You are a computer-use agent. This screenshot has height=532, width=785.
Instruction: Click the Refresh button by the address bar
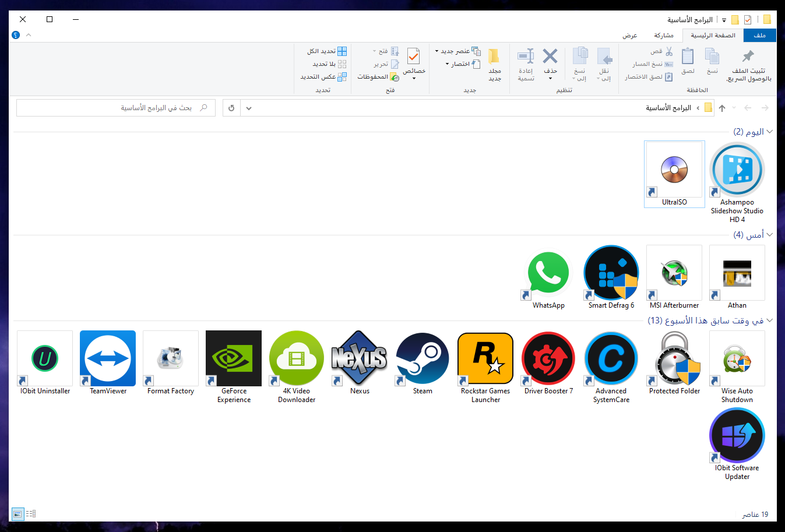232,108
